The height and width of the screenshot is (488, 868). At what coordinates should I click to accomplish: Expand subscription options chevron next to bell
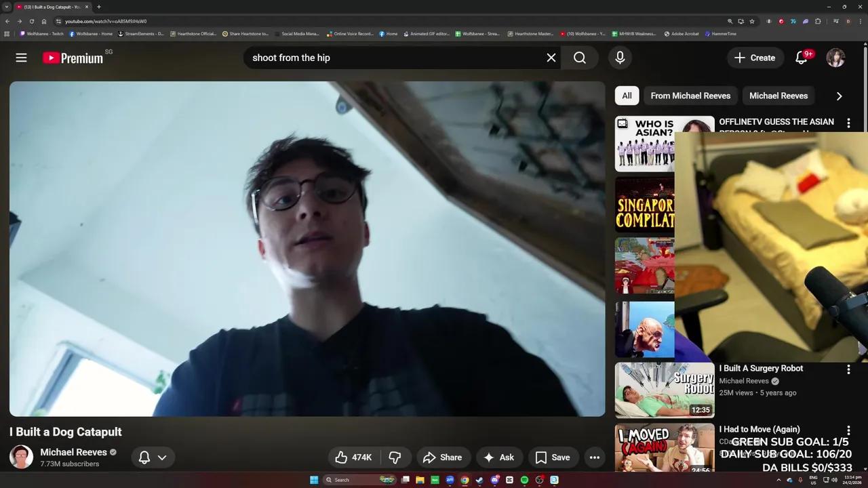pos(163,457)
